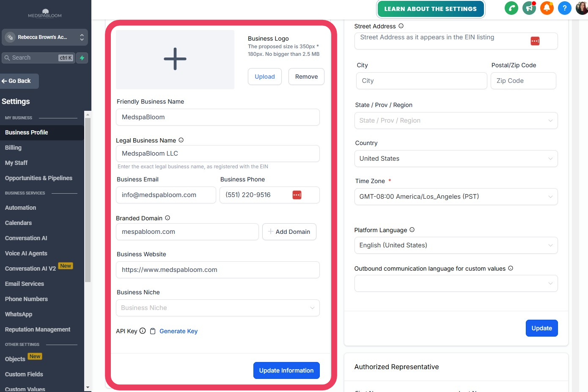Click the Legal Business Name info icon
The image size is (588, 392).
click(181, 140)
